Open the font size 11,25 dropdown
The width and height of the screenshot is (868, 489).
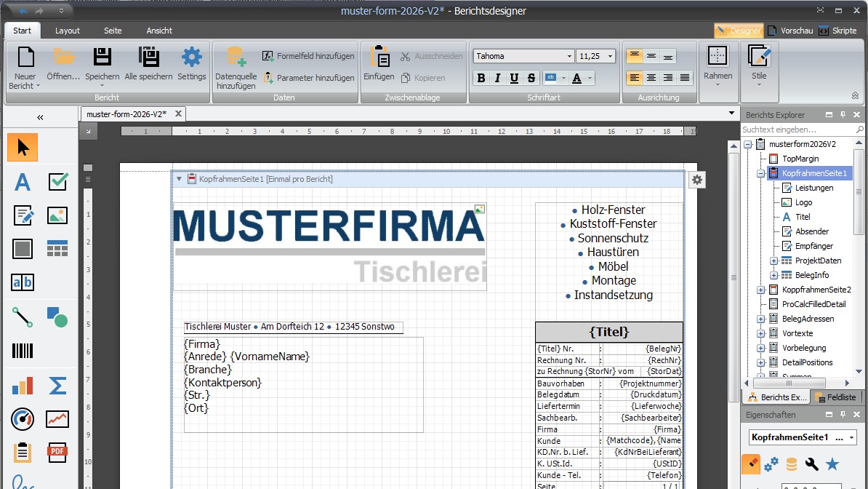609,57
